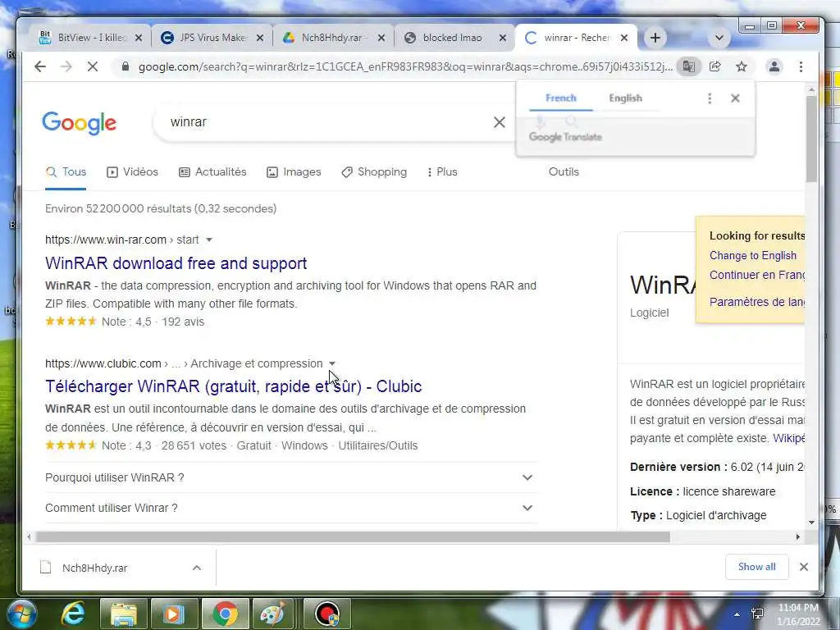Open the Images results tab
840x630 pixels.
click(x=294, y=172)
